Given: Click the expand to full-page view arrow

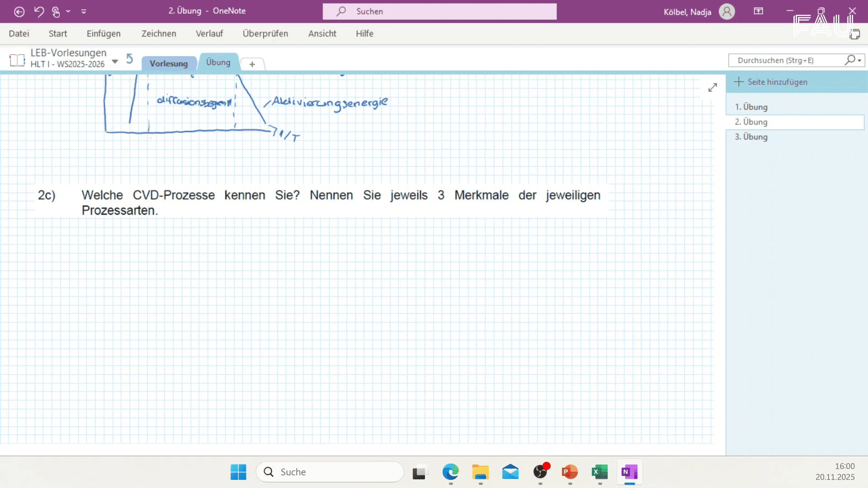Looking at the screenshot, I should pyautogui.click(x=712, y=87).
